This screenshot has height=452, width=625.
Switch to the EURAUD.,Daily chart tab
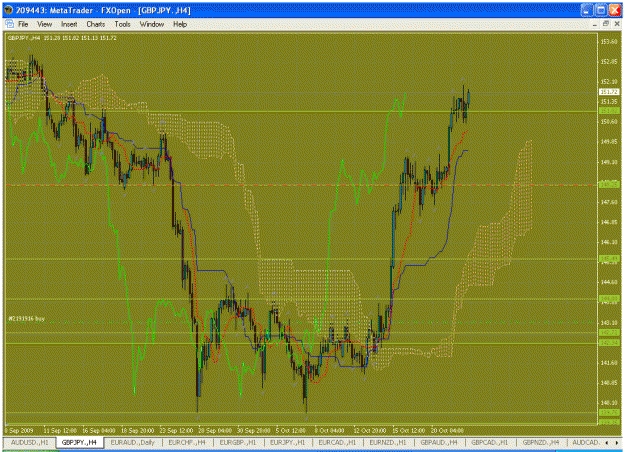[132, 442]
